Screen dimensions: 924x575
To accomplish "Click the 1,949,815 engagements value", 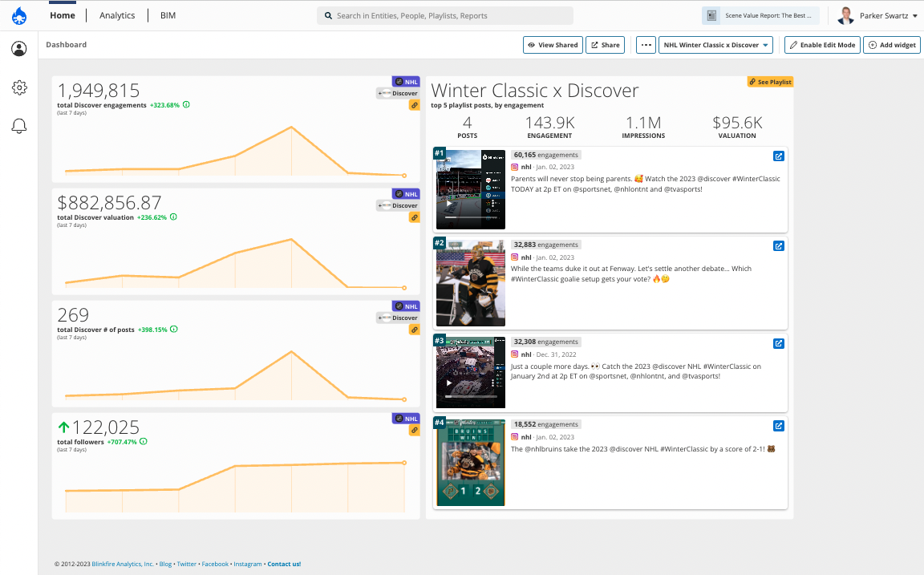I will [99, 90].
